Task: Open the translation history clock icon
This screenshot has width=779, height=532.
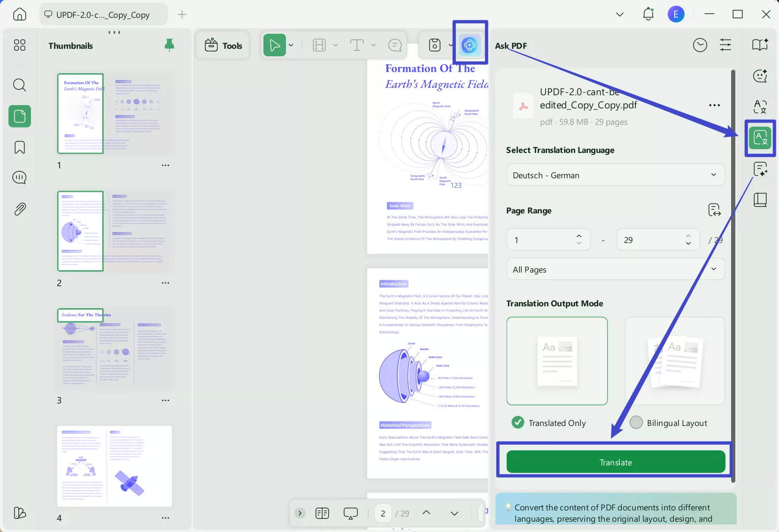Action: (x=699, y=45)
